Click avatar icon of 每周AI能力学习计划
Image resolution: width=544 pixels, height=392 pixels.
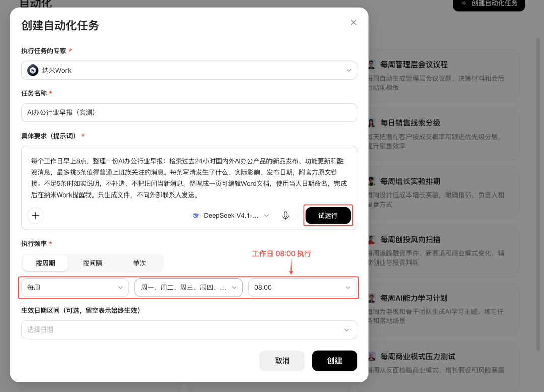click(x=372, y=298)
